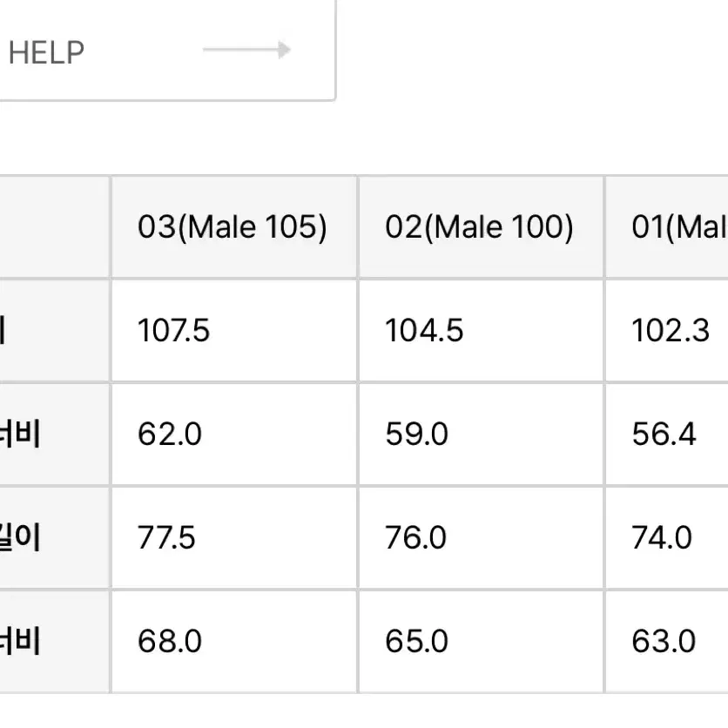
Task: Click the 63.0 cell
Action: click(x=667, y=642)
